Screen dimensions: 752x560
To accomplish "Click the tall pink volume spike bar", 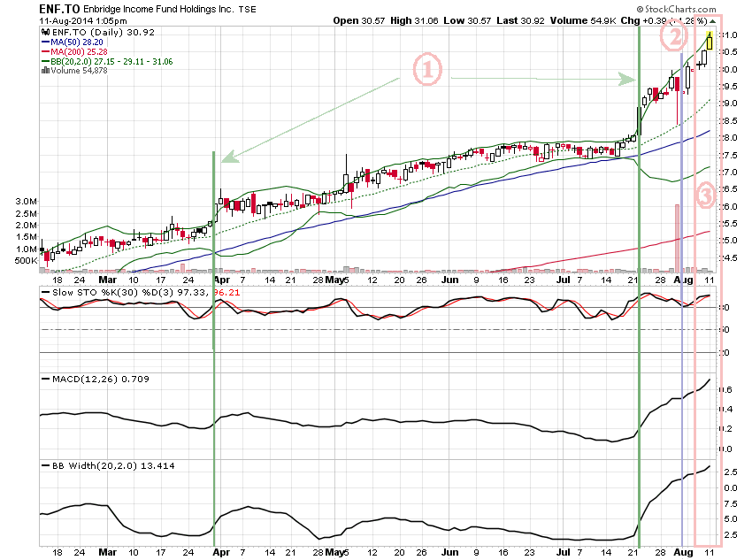I will click(x=677, y=238).
